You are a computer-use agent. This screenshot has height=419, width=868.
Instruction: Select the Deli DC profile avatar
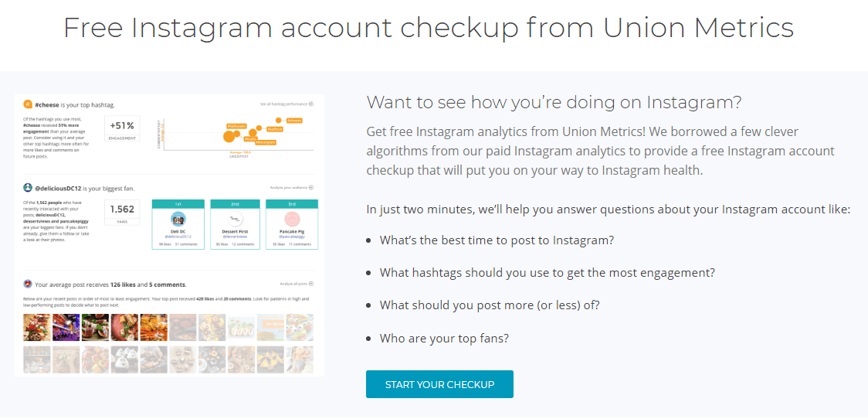[178, 219]
